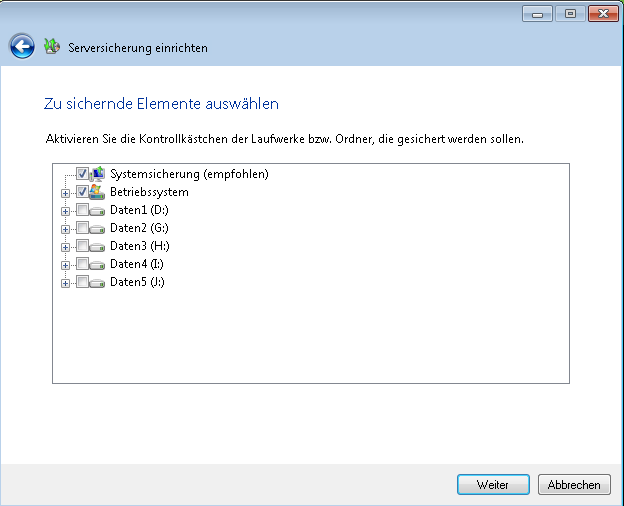Viewport: 624px width, 506px height.
Task: Click the Daten2 (G:) drive icon
Action: click(x=97, y=229)
